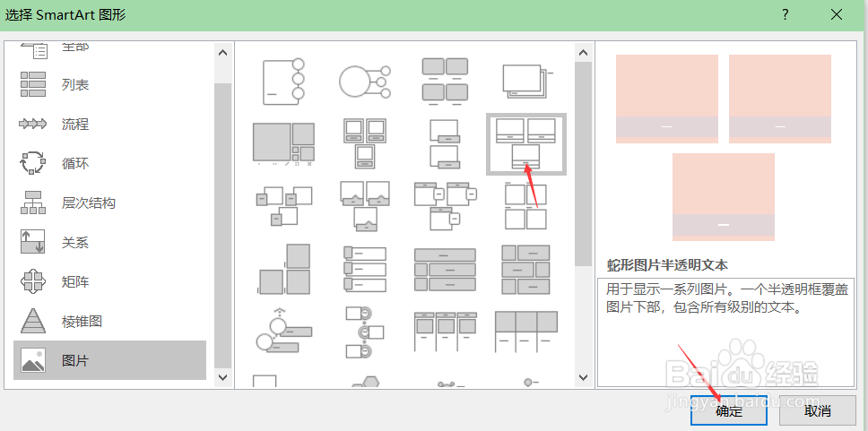The image size is (868, 431).
Task: Select layout with three framed captioned pictures
Action: click(365, 144)
